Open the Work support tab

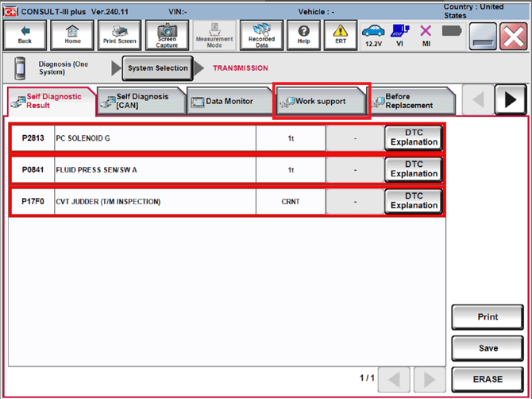tap(321, 101)
